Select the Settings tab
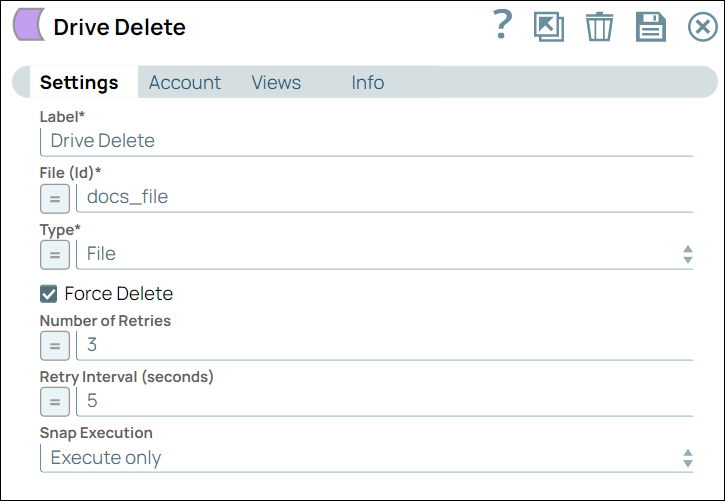The height and width of the screenshot is (501, 725). (x=79, y=83)
